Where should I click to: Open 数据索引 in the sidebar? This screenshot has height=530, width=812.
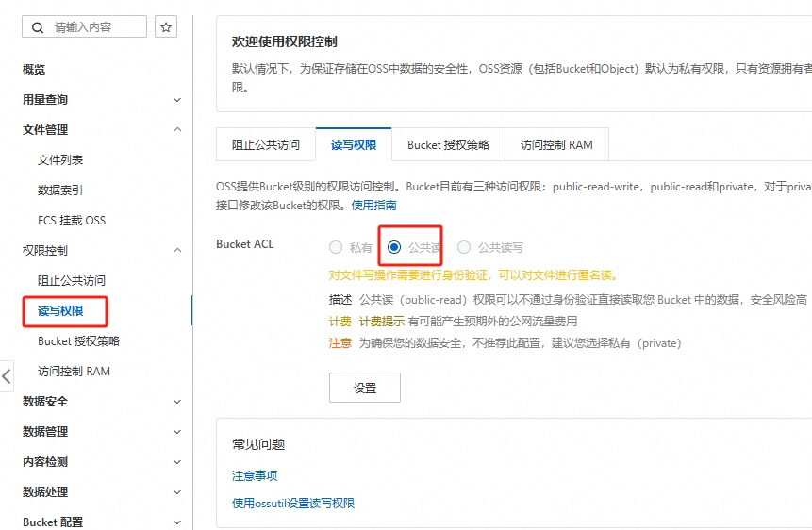[60, 190]
